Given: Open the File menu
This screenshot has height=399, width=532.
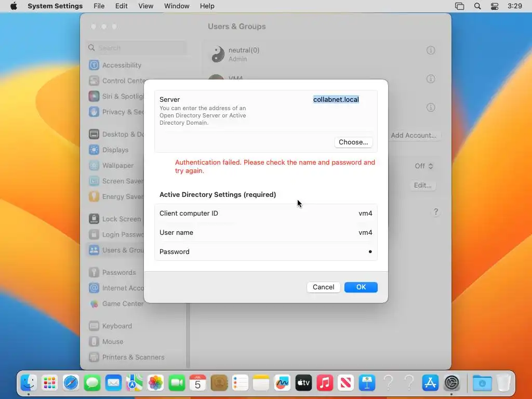Looking at the screenshot, I should pyautogui.click(x=99, y=6).
